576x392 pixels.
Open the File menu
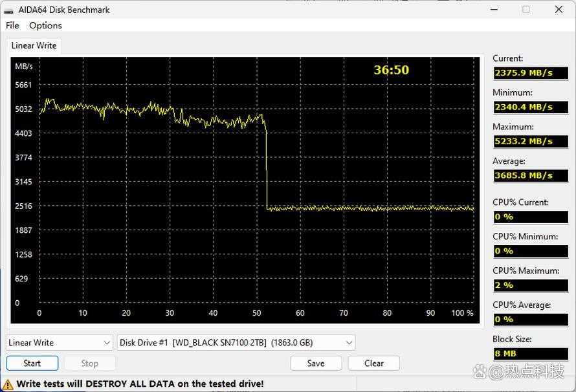(x=12, y=25)
